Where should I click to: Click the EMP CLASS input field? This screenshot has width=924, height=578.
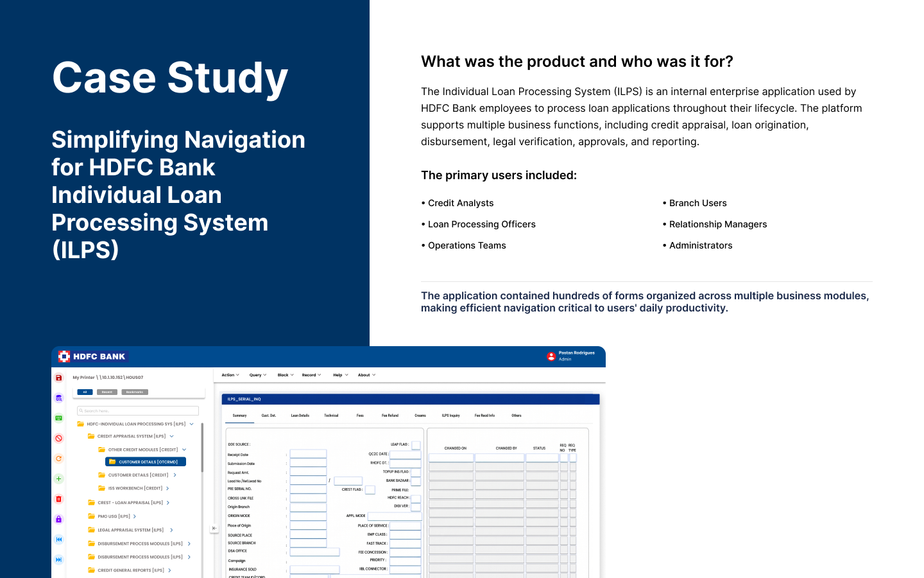click(406, 534)
